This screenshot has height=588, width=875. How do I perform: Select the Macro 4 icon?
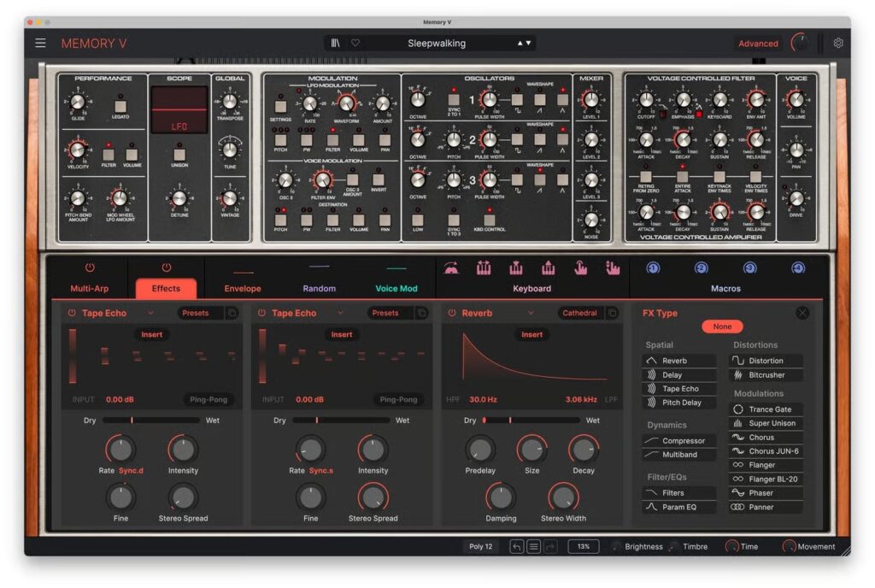(x=799, y=268)
